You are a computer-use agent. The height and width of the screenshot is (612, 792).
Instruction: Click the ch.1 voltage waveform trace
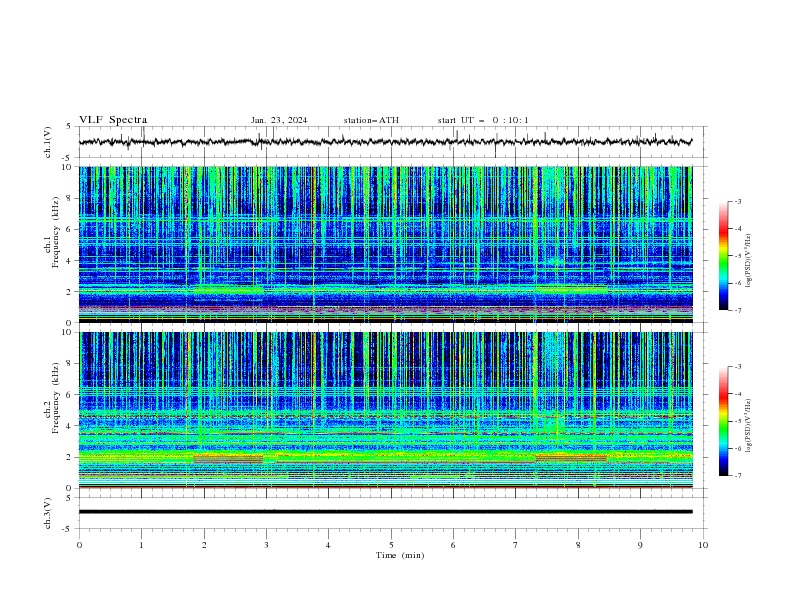pyautogui.click(x=385, y=142)
